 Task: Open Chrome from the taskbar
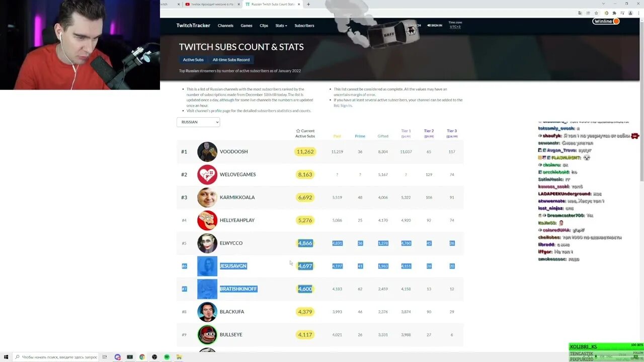pyautogui.click(x=142, y=357)
